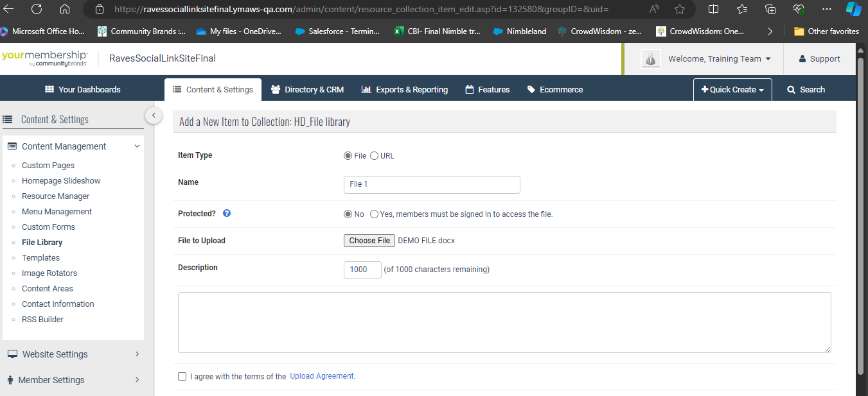The width and height of the screenshot is (868, 396).
Task: Click the Protected help question mark icon
Action: click(x=227, y=214)
